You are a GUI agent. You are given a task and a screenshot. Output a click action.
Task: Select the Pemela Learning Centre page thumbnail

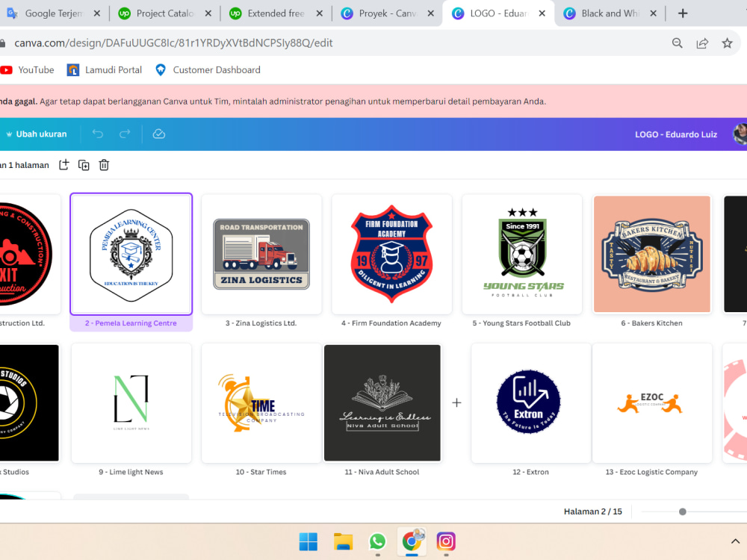[x=131, y=255]
